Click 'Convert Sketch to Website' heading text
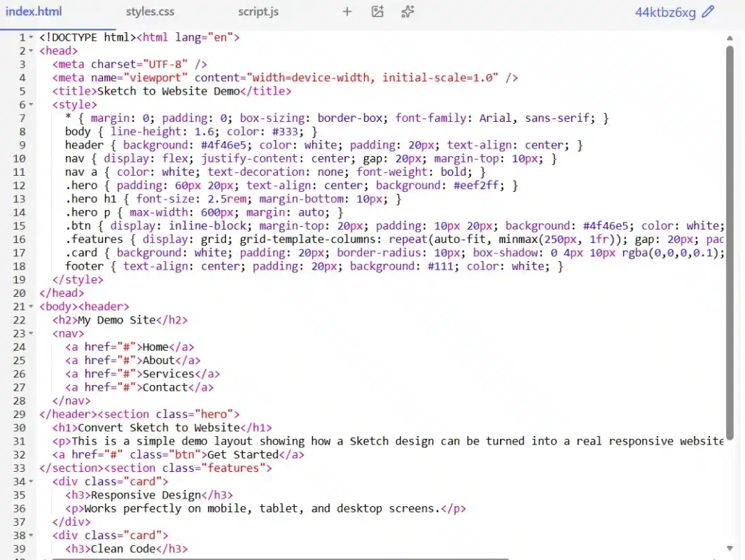 pyautogui.click(x=159, y=428)
